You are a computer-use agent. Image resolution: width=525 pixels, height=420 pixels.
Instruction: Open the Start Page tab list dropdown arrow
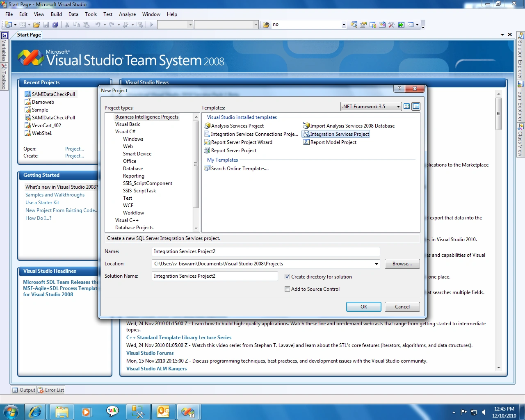pyautogui.click(x=502, y=35)
